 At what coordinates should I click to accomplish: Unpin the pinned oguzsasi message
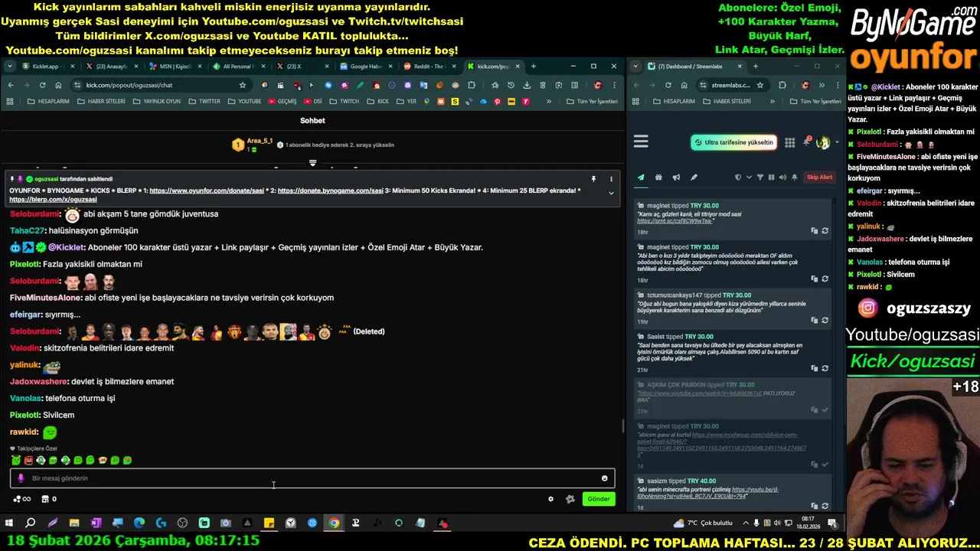pyautogui.click(x=593, y=179)
